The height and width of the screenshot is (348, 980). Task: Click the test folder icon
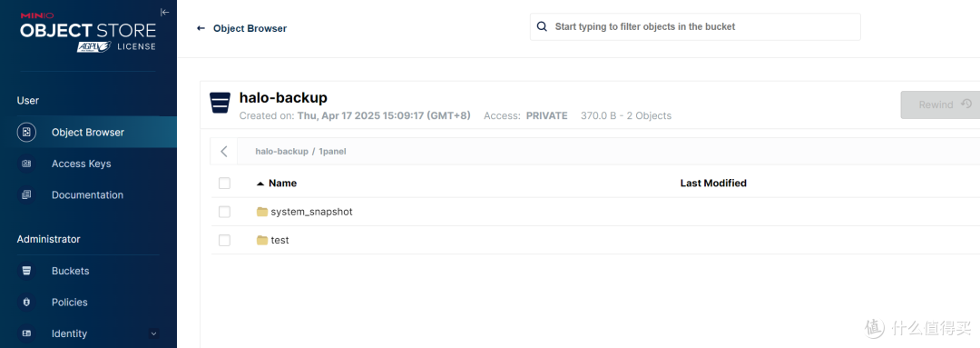[262, 240]
